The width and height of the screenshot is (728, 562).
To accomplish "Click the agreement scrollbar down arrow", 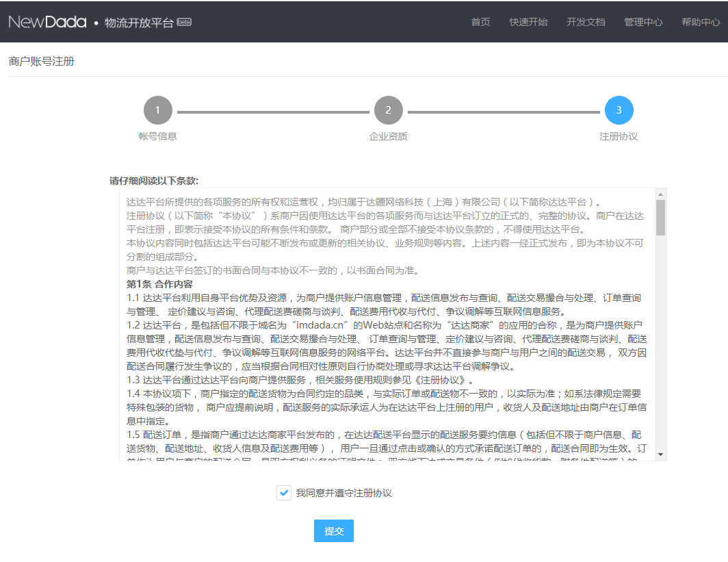I will [x=660, y=455].
